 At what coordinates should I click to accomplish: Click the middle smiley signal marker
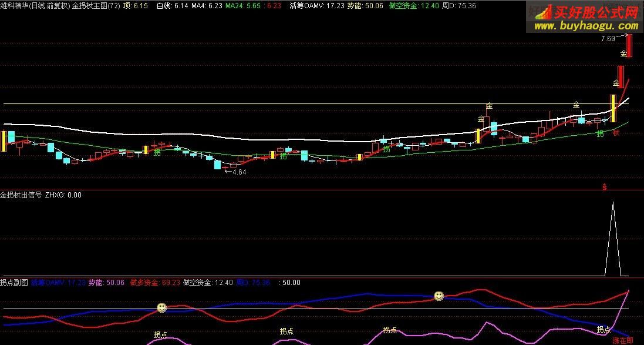tap(438, 297)
